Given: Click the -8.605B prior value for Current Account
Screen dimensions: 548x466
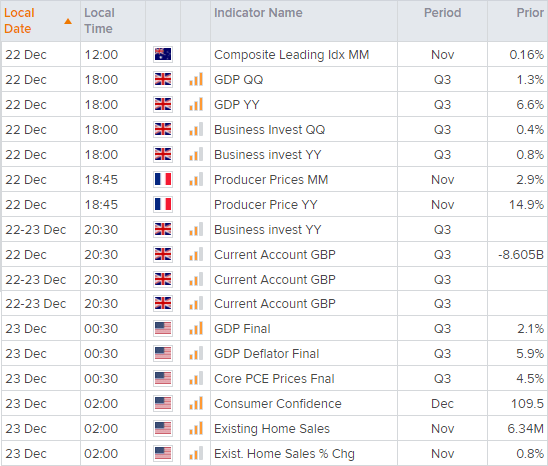Looking at the screenshot, I should pyautogui.click(x=521, y=254).
